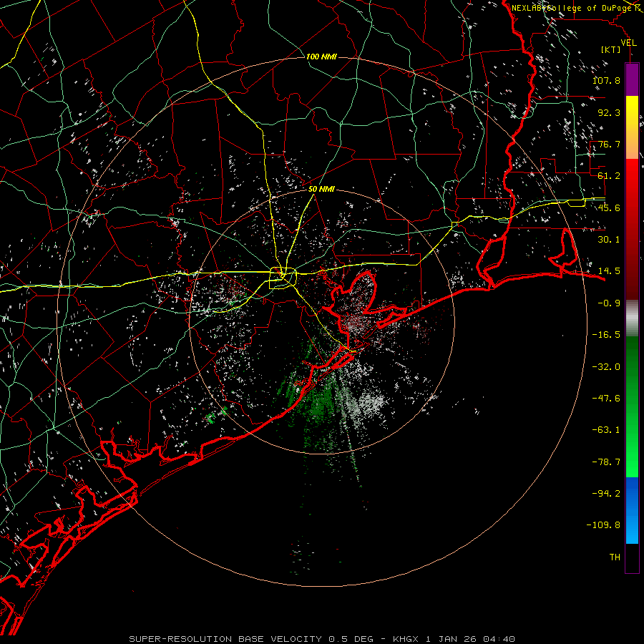
Task: Click the 45.6 value on velocity scale
Action: (x=609, y=208)
